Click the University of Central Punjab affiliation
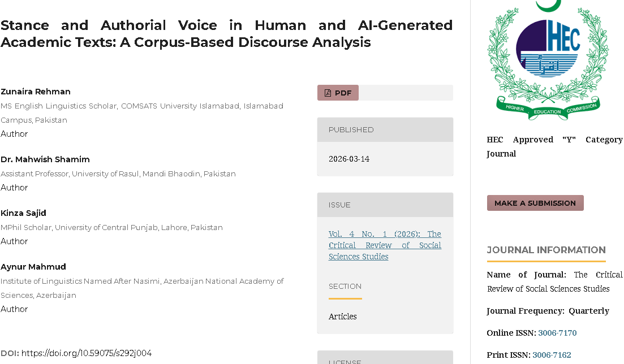This screenshot has height=364, width=624. click(x=111, y=227)
